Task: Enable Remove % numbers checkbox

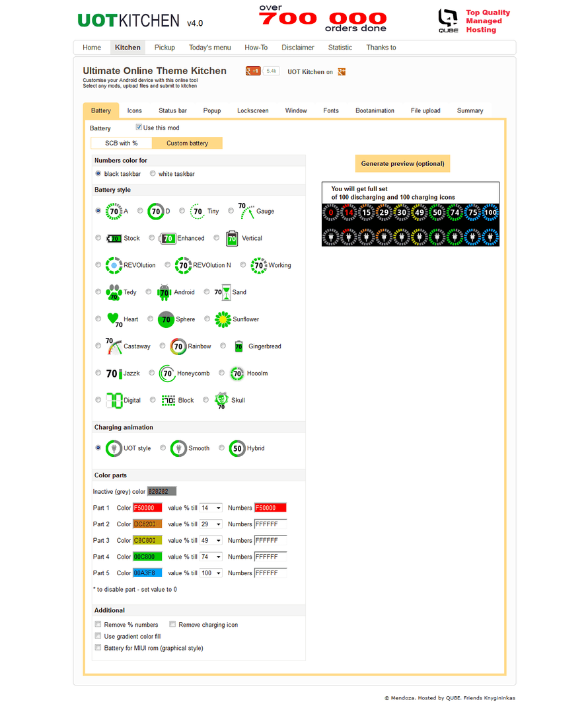Action: pyautogui.click(x=98, y=624)
